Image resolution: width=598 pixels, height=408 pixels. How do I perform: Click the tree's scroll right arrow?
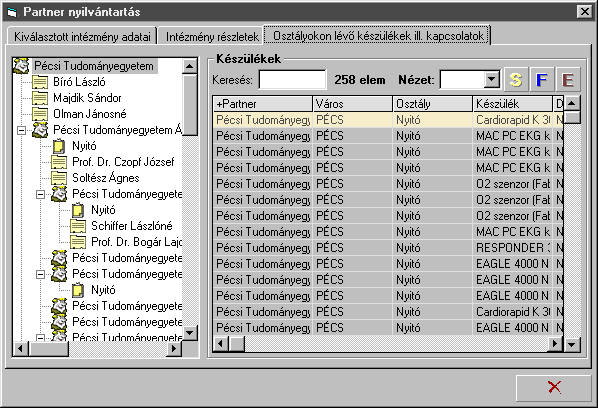[x=174, y=348]
